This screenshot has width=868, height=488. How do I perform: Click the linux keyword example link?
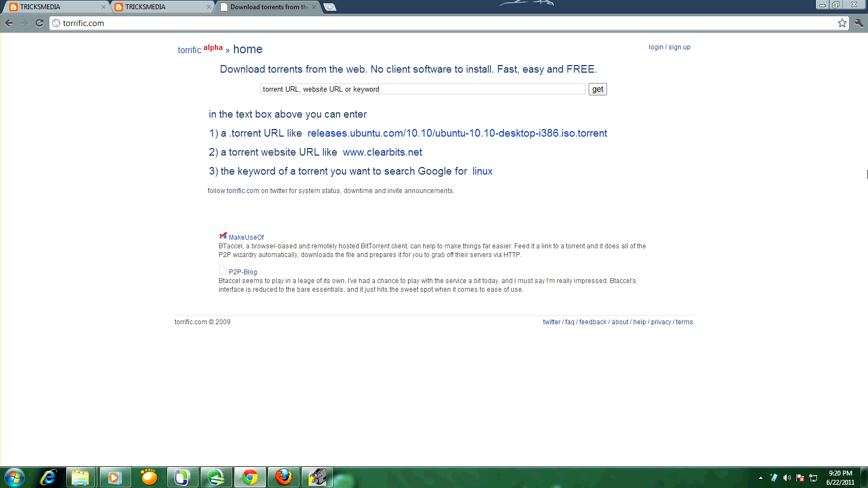(482, 171)
